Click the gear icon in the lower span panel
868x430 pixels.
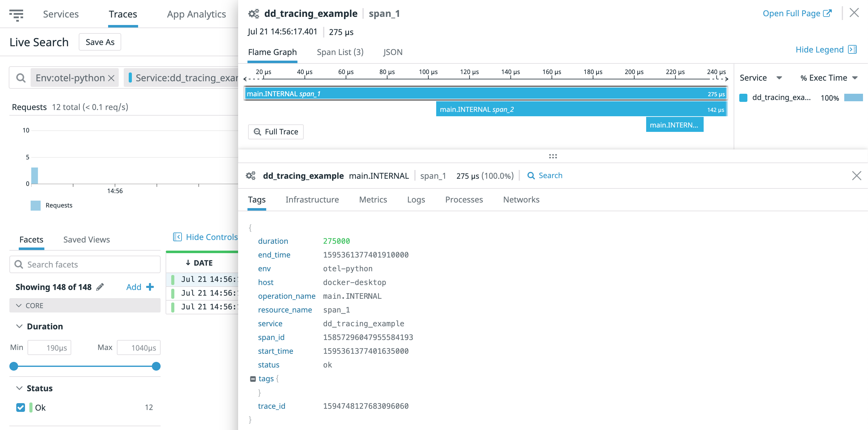(x=251, y=175)
